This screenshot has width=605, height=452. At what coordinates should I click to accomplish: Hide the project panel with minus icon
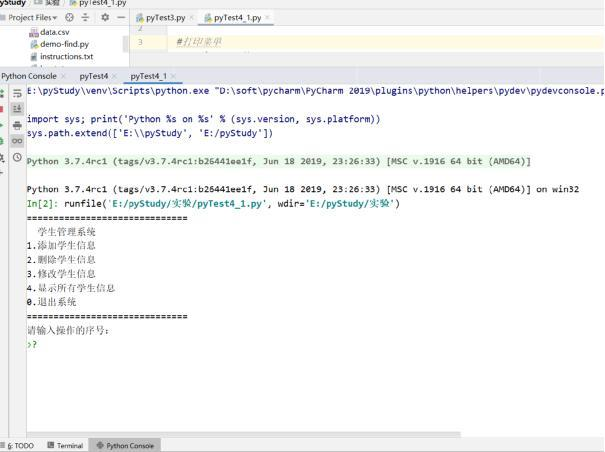[121, 17]
